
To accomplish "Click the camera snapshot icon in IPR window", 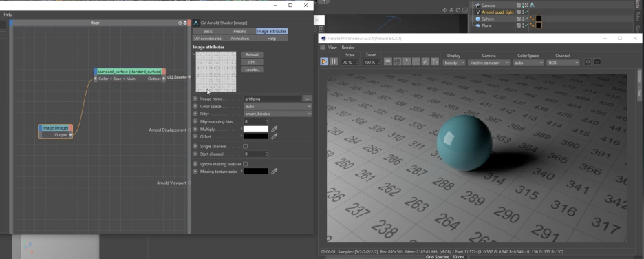I will (597, 62).
